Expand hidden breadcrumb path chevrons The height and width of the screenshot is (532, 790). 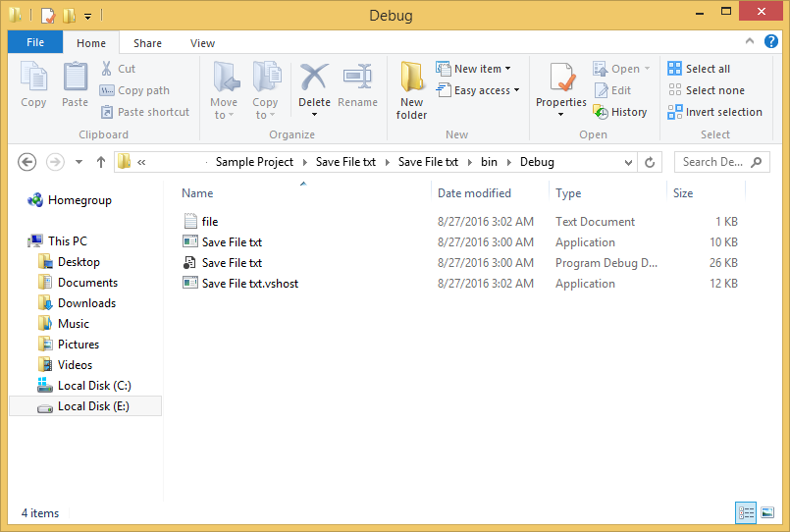coord(141,162)
